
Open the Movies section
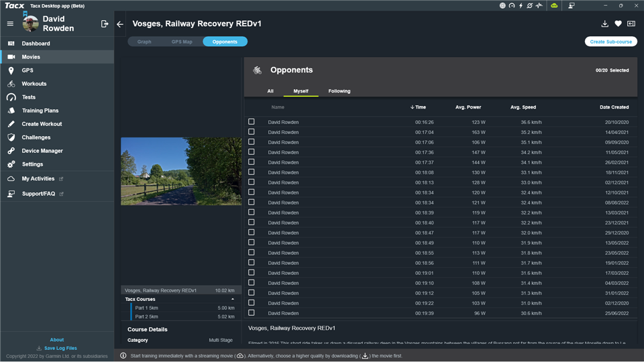pos(58,57)
